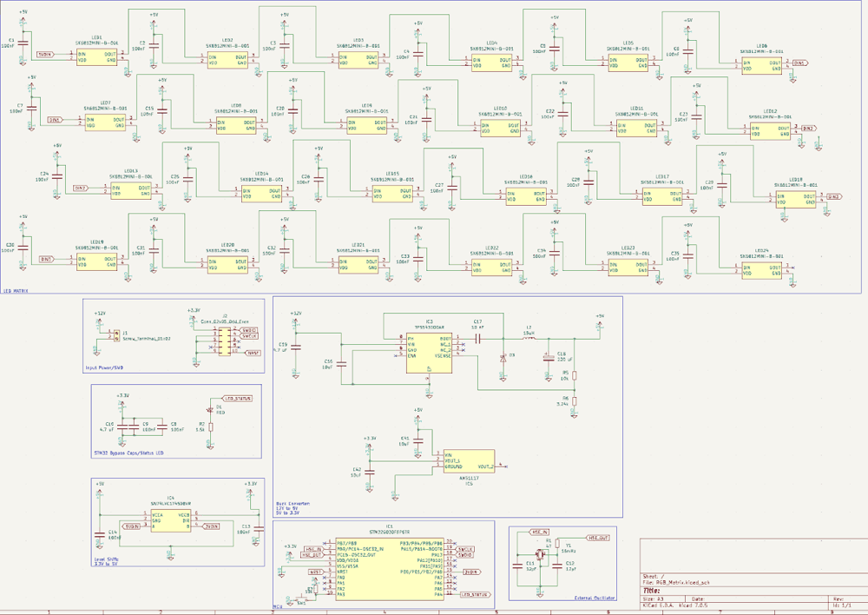The height and width of the screenshot is (615, 868).
Task: Click the LED7 SK6812MINI symbol
Action: click(x=105, y=122)
